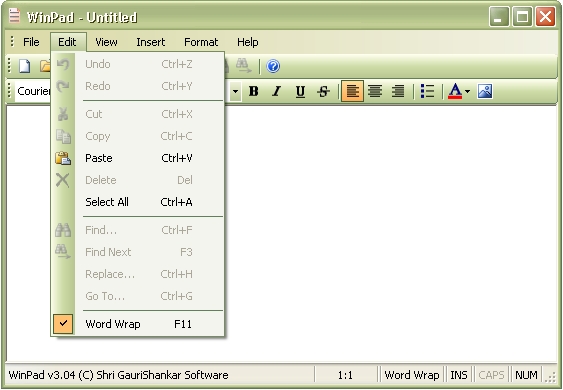Close the WinPad window
The height and width of the screenshot is (390, 563).
point(545,17)
